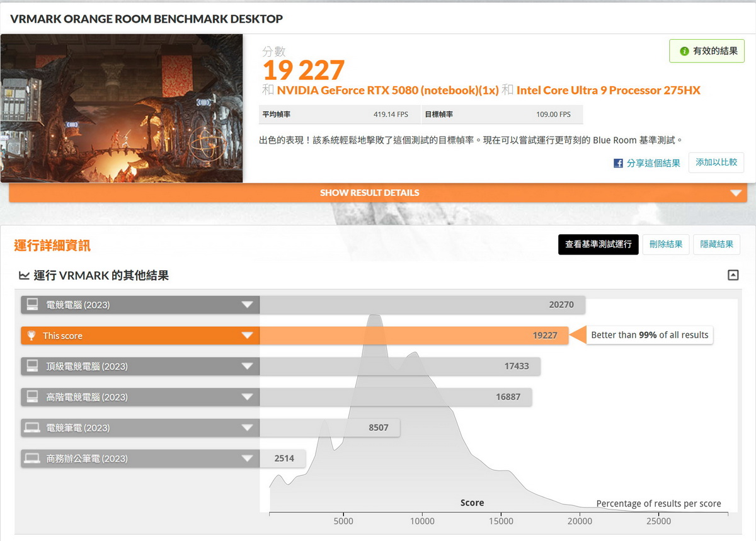Image resolution: width=756 pixels, height=541 pixels.
Task: Click the trophy icon beside This score
Action: 31,336
